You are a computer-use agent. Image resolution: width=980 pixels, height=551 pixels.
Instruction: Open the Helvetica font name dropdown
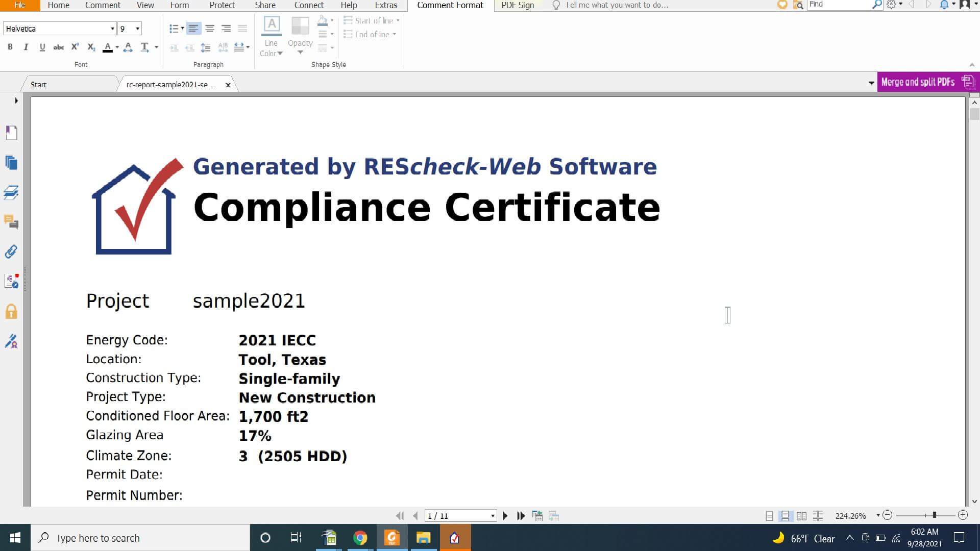click(x=112, y=29)
